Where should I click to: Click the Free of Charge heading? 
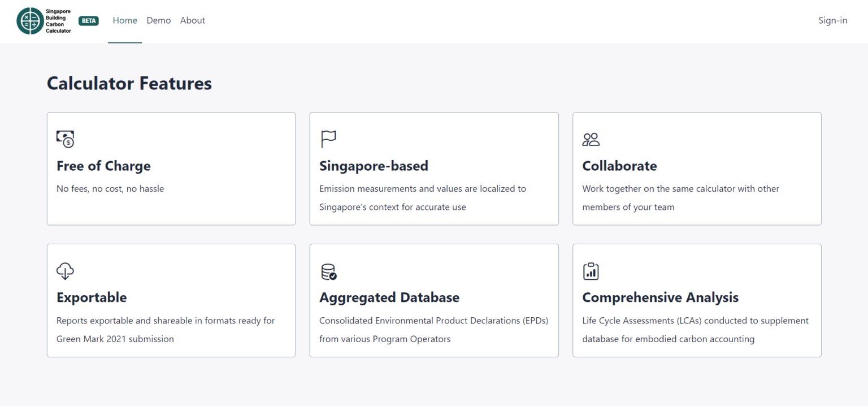click(103, 166)
